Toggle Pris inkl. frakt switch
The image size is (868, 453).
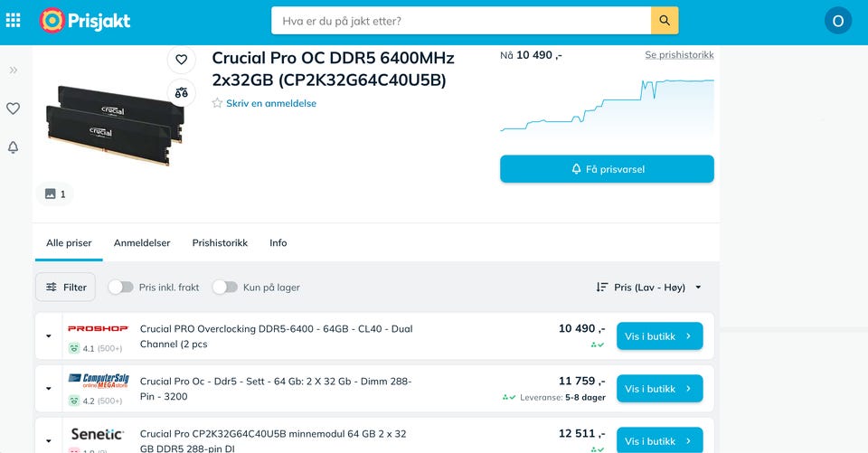(x=120, y=287)
